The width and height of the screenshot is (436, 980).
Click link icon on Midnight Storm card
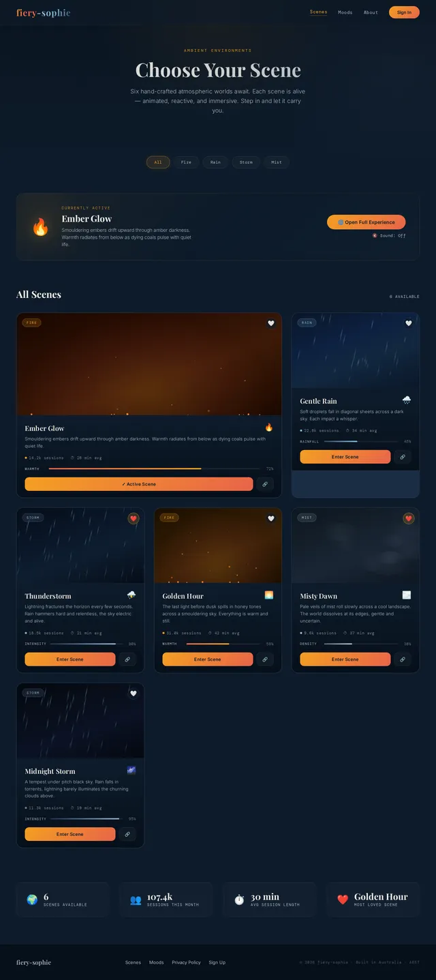coord(127,834)
